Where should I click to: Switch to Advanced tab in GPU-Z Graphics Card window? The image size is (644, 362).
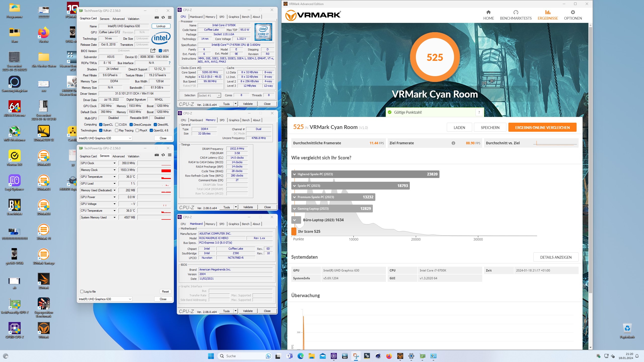(x=118, y=19)
